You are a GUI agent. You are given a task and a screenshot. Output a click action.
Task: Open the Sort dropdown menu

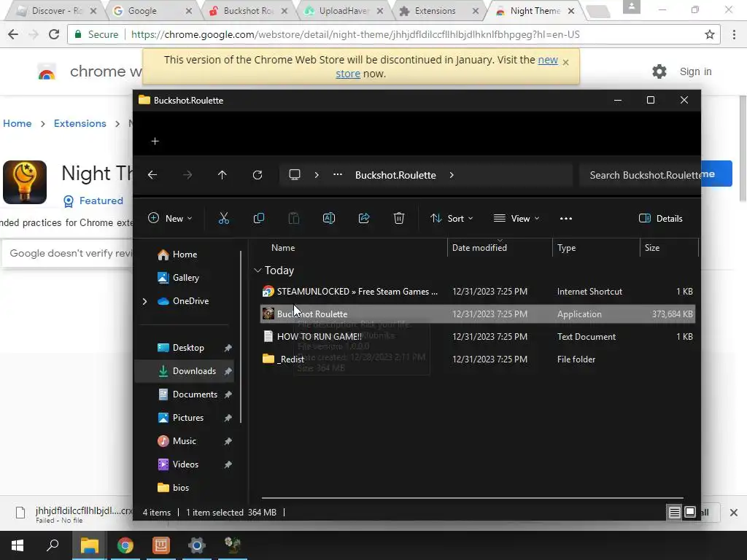click(452, 218)
